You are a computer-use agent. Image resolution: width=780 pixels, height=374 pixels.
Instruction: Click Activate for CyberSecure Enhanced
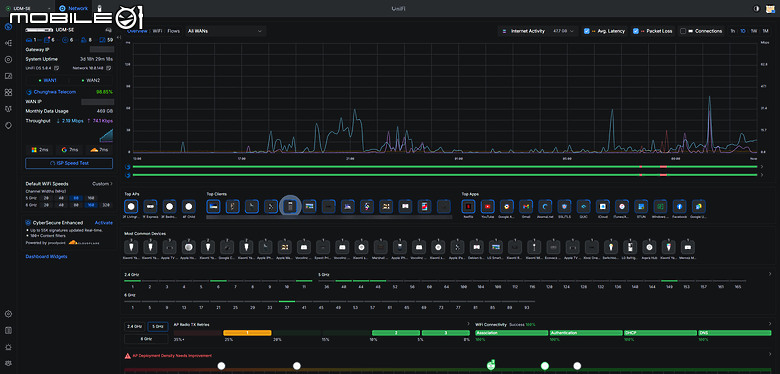(x=104, y=223)
